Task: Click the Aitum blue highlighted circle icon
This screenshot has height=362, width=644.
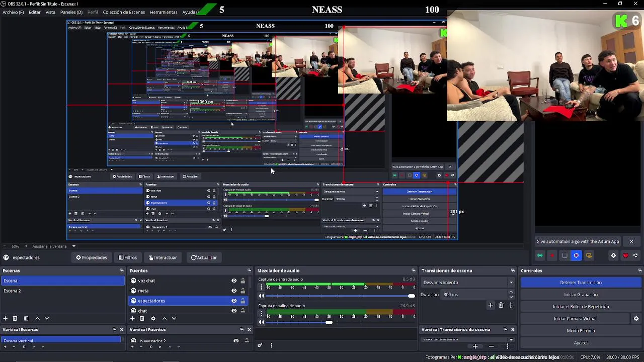Action: [577, 255]
